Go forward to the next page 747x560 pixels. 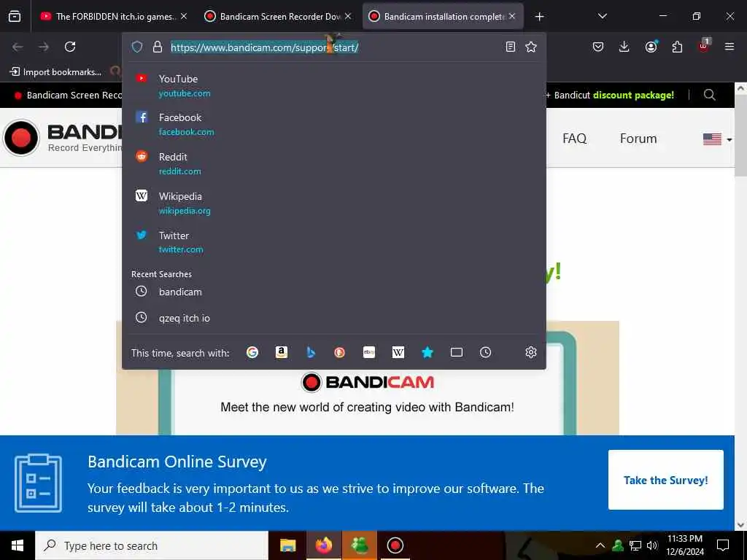[x=44, y=47]
